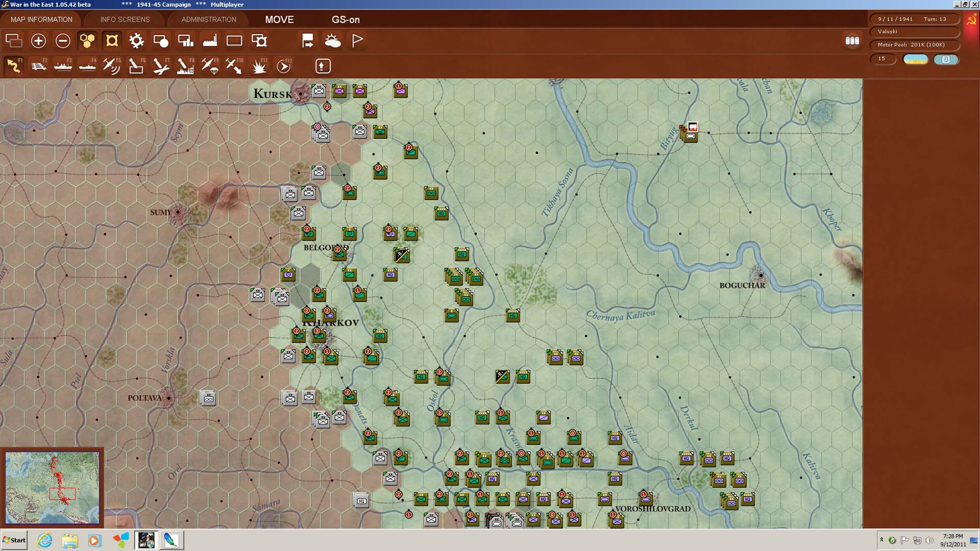Open Windows Explorer folder from taskbar
Screen dimensions: 980x551
pos(70,540)
